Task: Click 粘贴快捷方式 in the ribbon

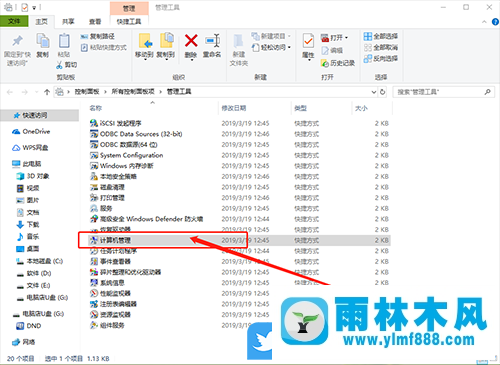Action: (104, 47)
